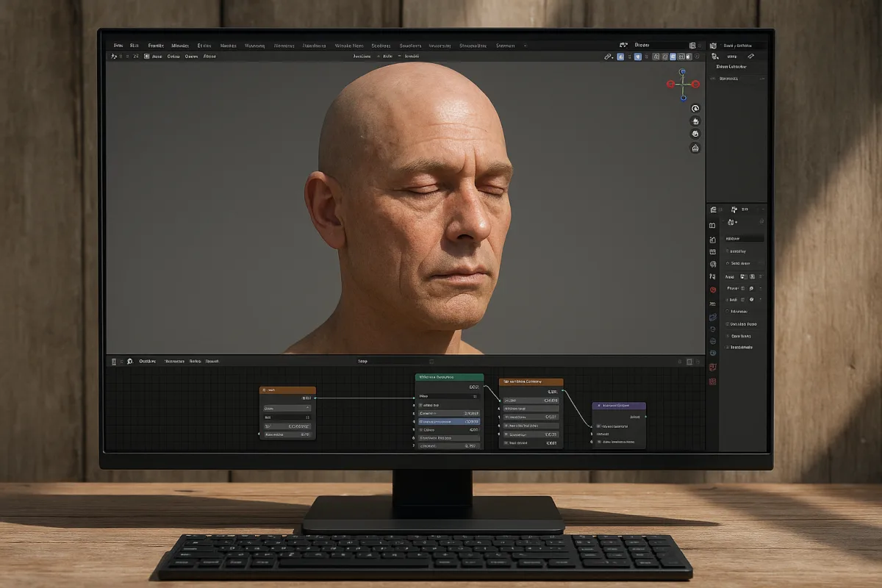This screenshot has width=882, height=588.
Task: Open the first menu in top menu bar
Action: [x=118, y=46]
